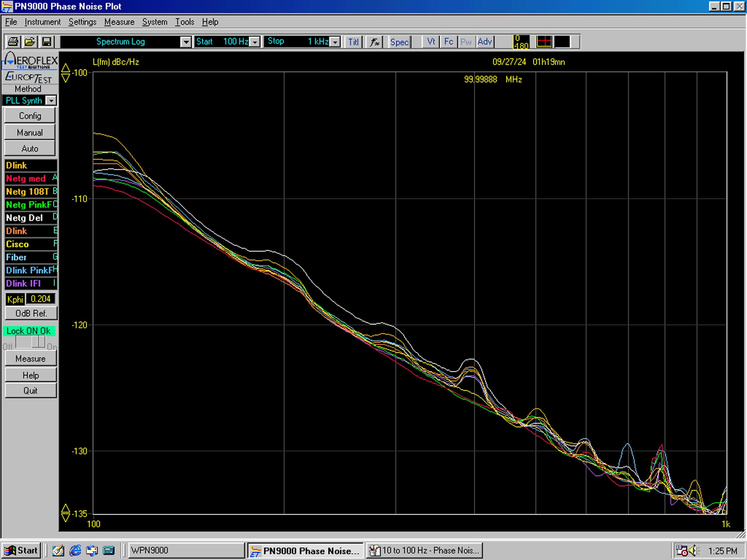Select the yellow Cisco trace F
747x560 pixels.
[x=31, y=244]
